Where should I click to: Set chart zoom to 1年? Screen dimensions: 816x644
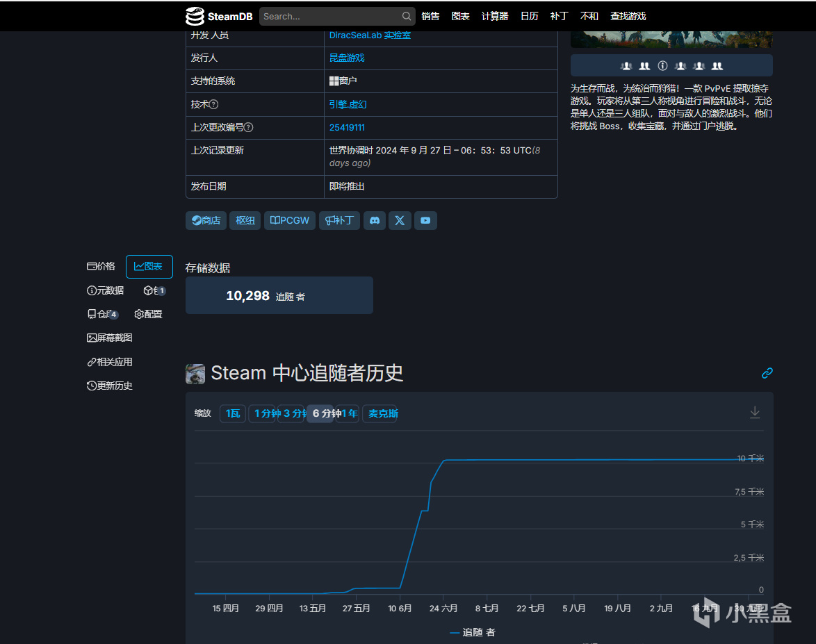tap(348, 413)
